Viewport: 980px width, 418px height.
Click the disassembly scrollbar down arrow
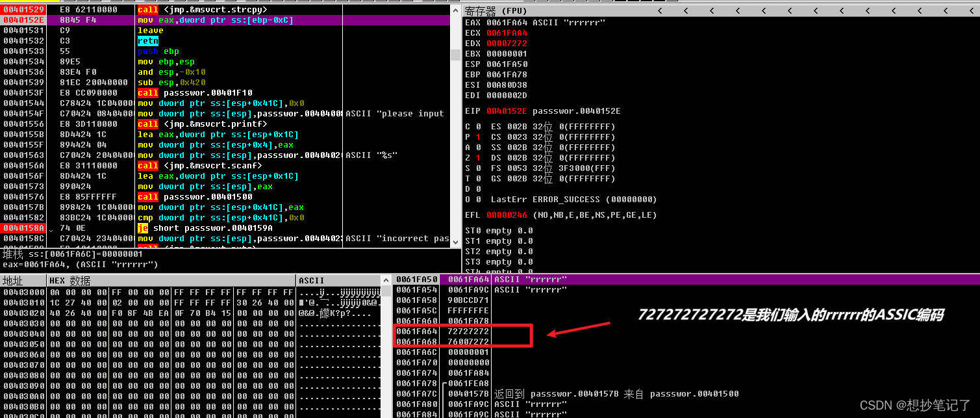[456, 241]
